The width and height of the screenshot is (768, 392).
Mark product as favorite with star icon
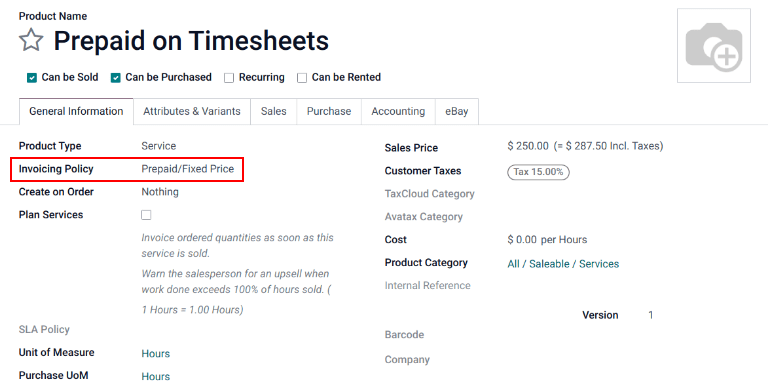click(31, 40)
